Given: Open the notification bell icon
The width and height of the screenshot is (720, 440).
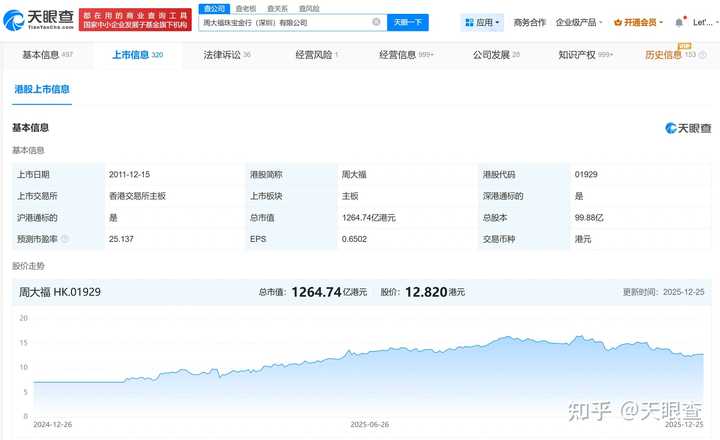Looking at the screenshot, I should (679, 23).
